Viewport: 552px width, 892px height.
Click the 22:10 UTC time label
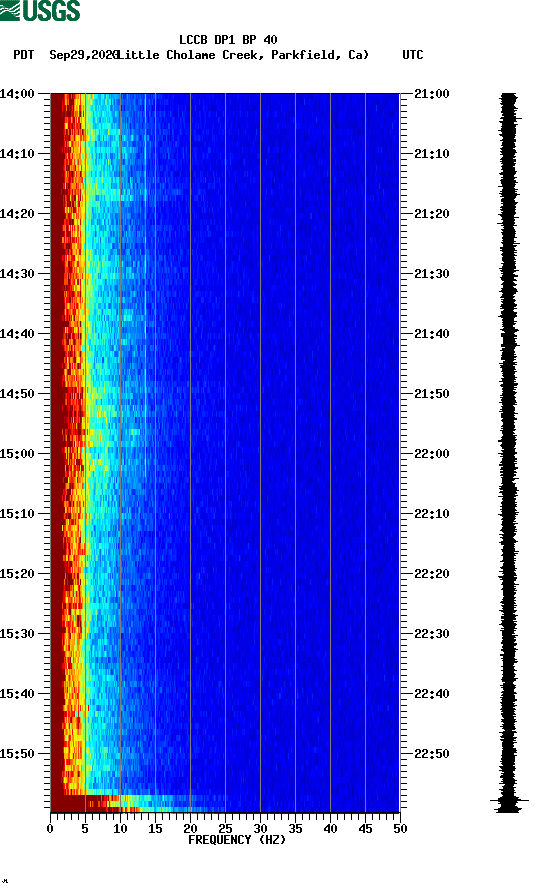pyautogui.click(x=432, y=514)
